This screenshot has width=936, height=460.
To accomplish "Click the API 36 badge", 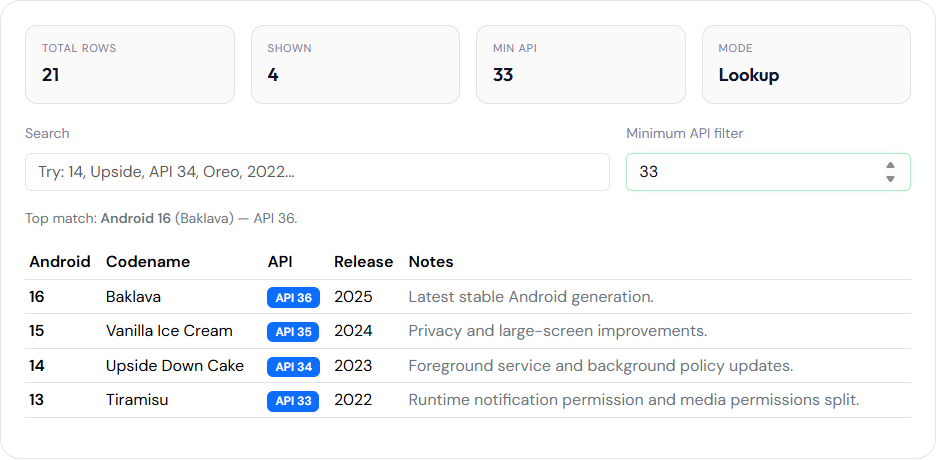I will (x=293, y=298).
